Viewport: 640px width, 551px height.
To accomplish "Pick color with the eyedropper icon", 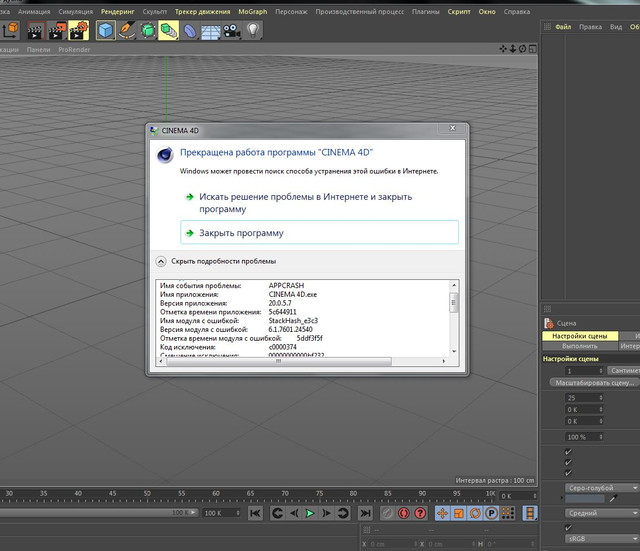I will click(x=613, y=498).
